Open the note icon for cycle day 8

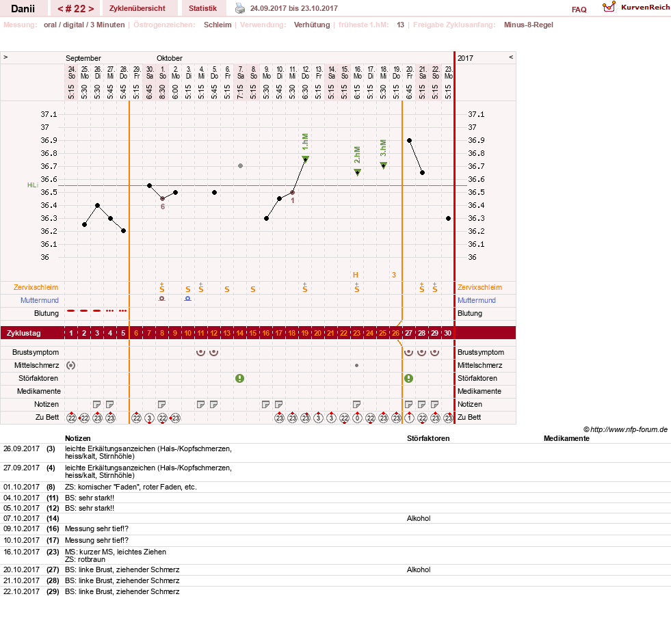point(161,404)
